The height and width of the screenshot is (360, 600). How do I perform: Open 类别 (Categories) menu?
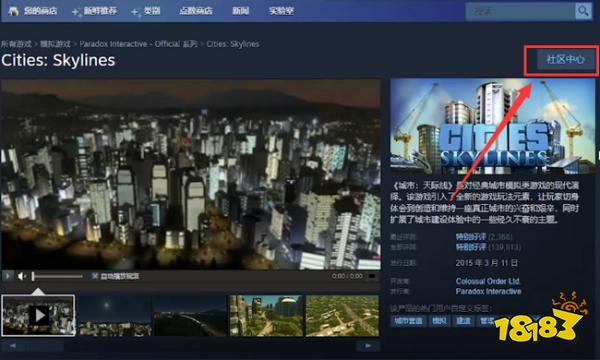pyautogui.click(x=152, y=11)
